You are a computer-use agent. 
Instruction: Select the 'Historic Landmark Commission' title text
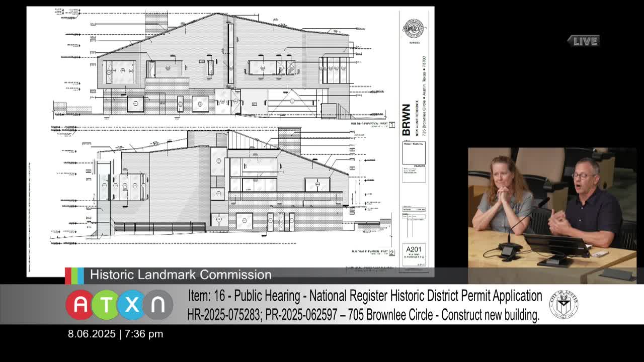[181, 275]
